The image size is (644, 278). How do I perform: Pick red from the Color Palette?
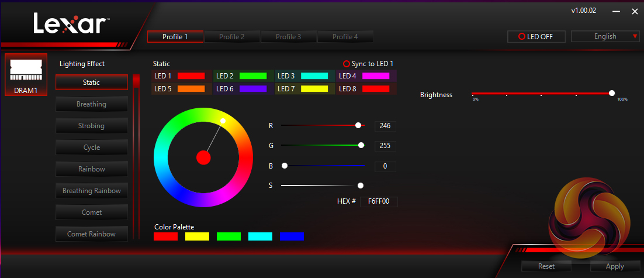point(165,236)
